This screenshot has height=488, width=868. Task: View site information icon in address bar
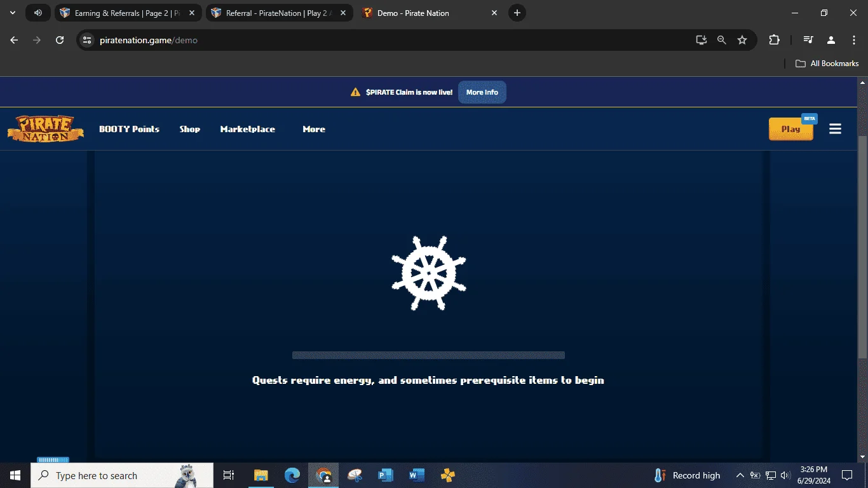click(x=88, y=40)
